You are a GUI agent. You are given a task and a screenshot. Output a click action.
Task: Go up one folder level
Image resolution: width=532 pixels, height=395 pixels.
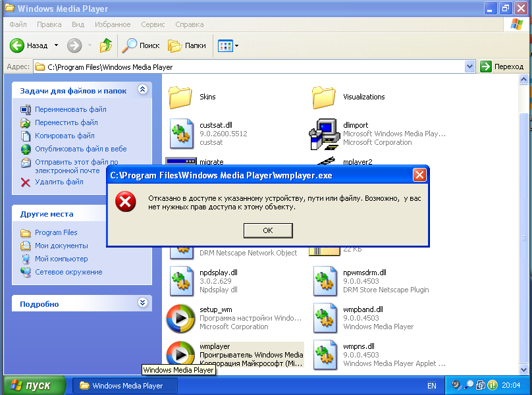tap(106, 45)
